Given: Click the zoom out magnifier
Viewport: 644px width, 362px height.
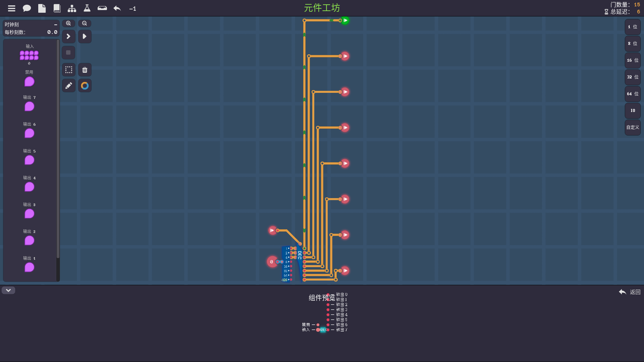Looking at the screenshot, I should coord(85,23).
